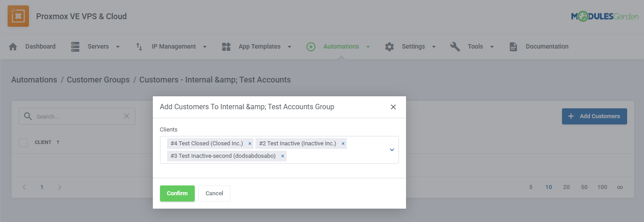Confirm adding the selected customers
Viewport: 644px width, 222px height.
pyautogui.click(x=177, y=193)
